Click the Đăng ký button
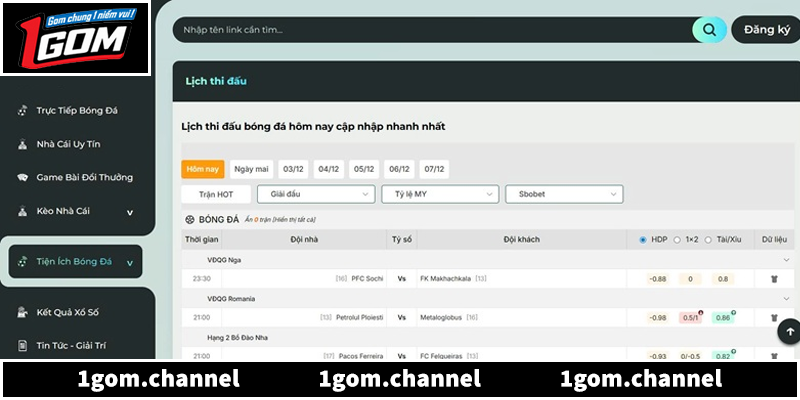The height and width of the screenshot is (400, 800). click(x=766, y=30)
